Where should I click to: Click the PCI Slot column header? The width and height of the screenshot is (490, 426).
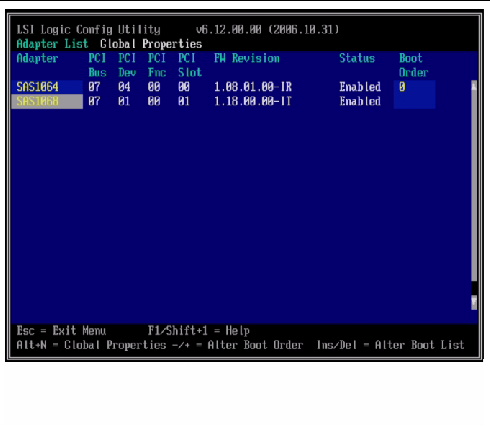pyautogui.click(x=190, y=65)
